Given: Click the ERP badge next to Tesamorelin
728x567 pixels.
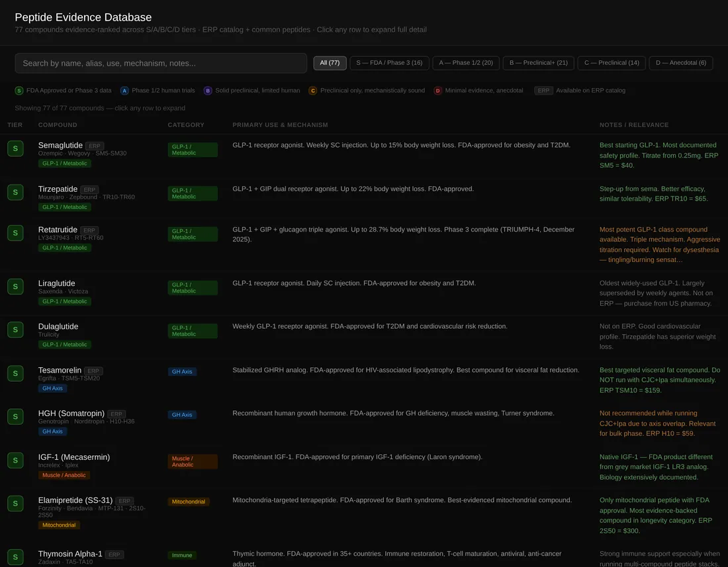Looking at the screenshot, I should 93,371.
